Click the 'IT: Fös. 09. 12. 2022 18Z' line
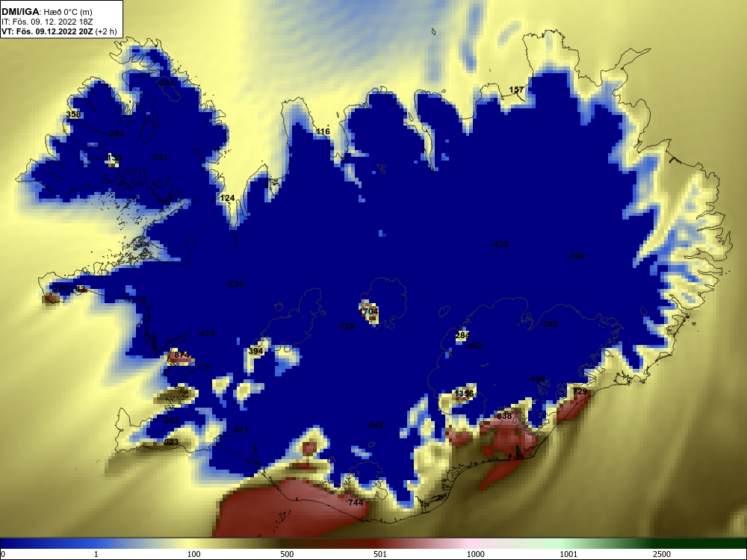The height and width of the screenshot is (560, 747). (46, 22)
